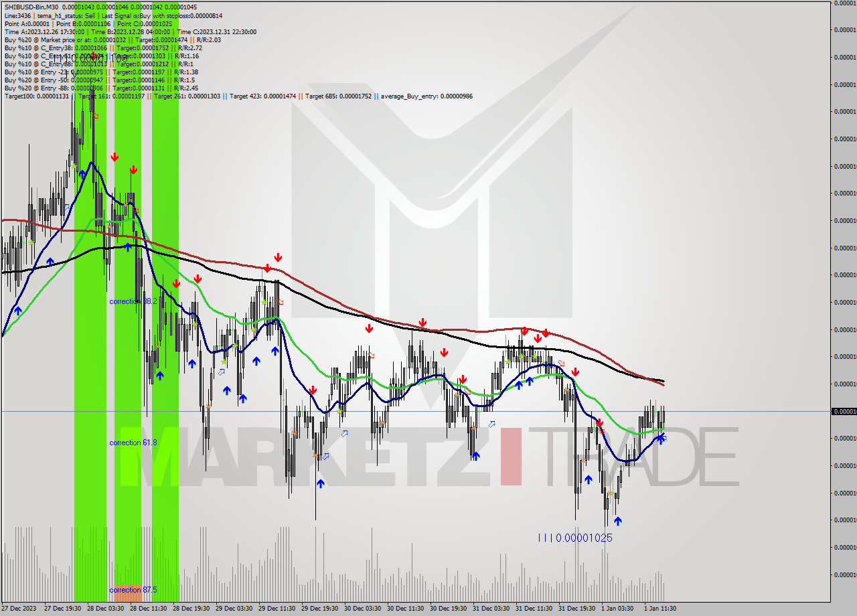
Task: Click the 29 Dec 19:30 time axis label
Action: [319, 608]
